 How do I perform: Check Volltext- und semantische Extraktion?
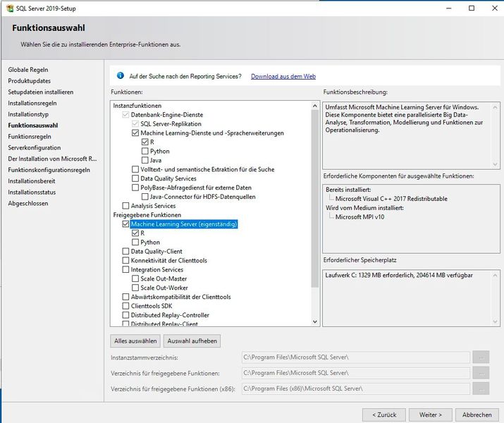(135, 169)
